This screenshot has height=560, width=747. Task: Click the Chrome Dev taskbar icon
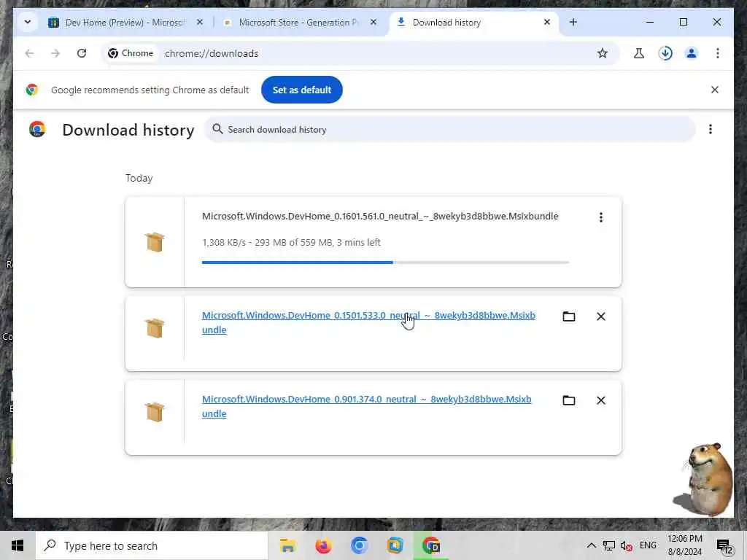[431, 545]
